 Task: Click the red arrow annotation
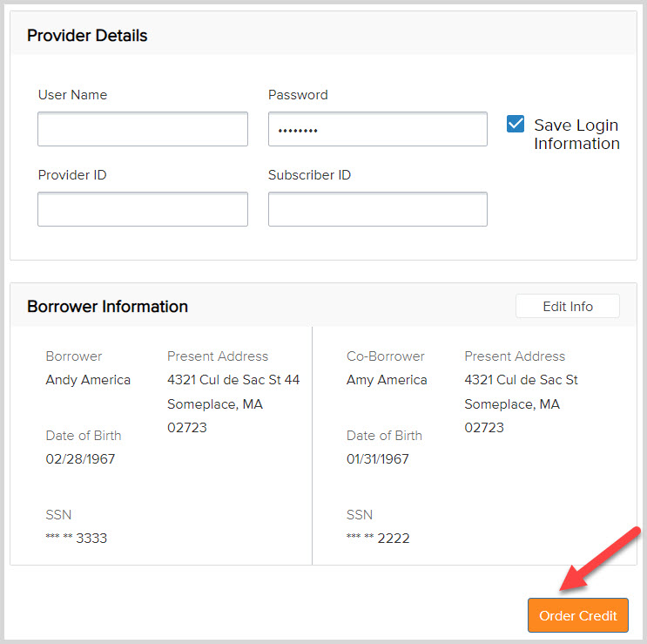600,559
